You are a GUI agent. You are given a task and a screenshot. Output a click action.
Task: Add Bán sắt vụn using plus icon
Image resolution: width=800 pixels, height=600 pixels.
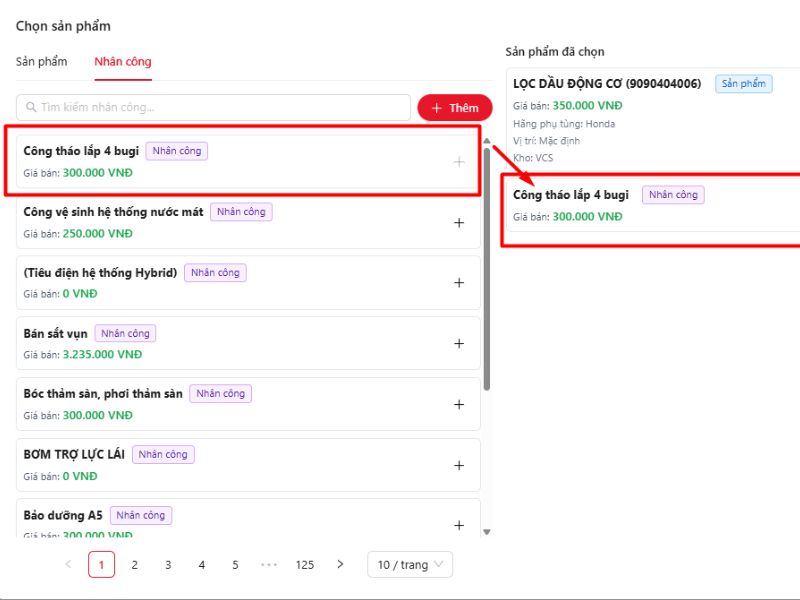click(x=459, y=344)
